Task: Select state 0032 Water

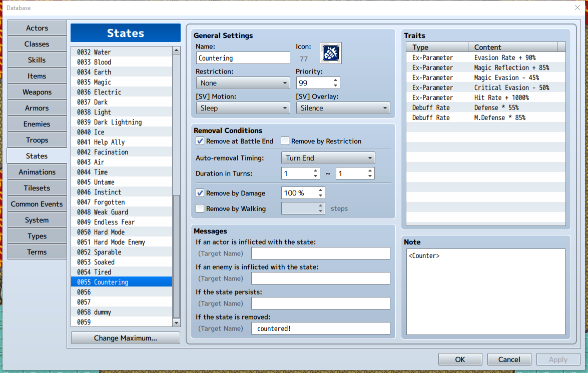Action: click(x=122, y=52)
